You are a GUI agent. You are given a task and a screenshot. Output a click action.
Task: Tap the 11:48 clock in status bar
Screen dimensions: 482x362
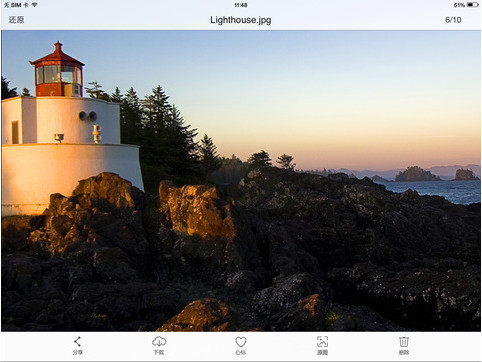point(241,5)
